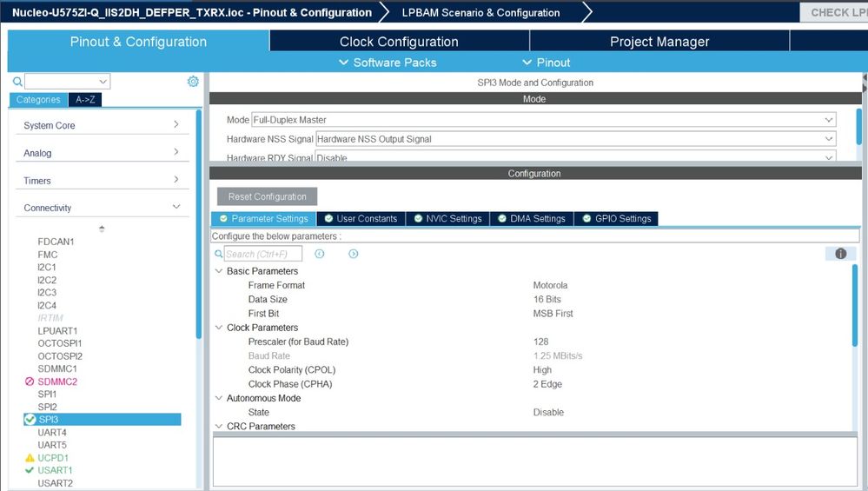Select FDCAN1 in the peripheral list
Image resolution: width=868 pixels, height=491 pixels.
(x=56, y=242)
